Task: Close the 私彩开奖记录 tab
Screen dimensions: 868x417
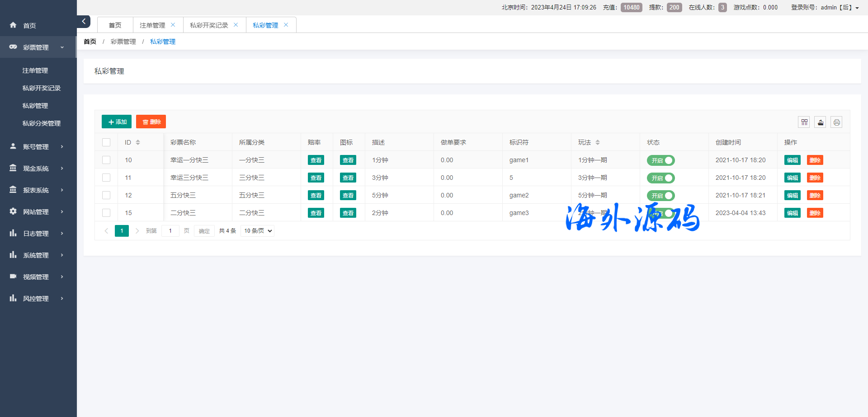Action: pyautogui.click(x=236, y=25)
